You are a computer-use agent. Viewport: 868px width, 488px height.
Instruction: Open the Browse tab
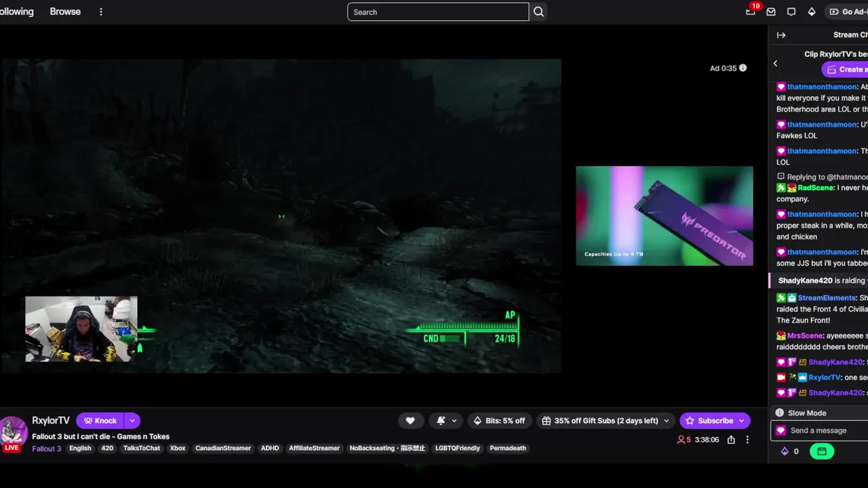(x=65, y=12)
